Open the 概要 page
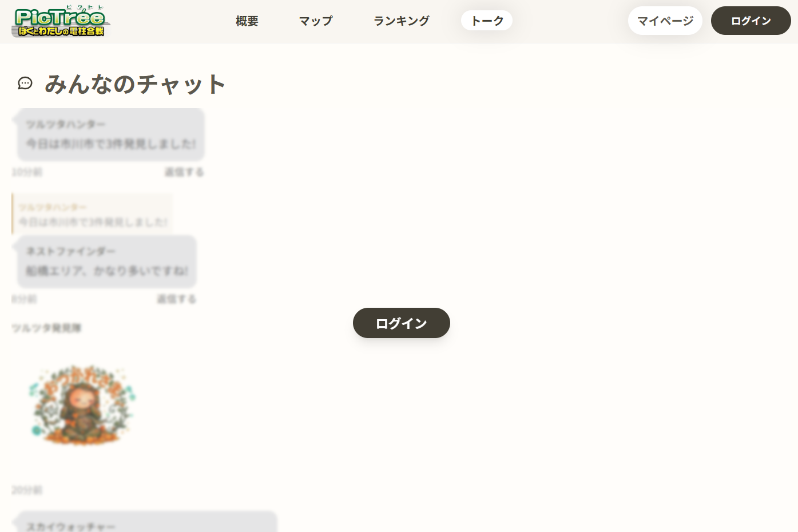 click(x=247, y=21)
